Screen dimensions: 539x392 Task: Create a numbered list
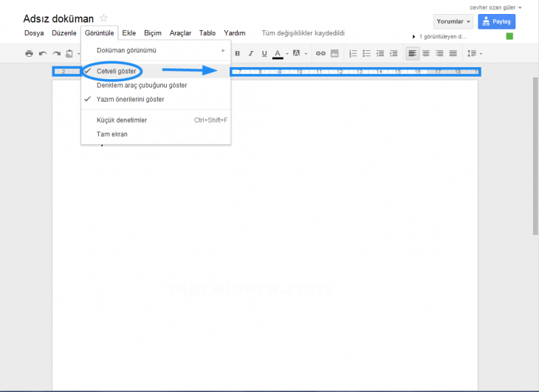tap(353, 54)
